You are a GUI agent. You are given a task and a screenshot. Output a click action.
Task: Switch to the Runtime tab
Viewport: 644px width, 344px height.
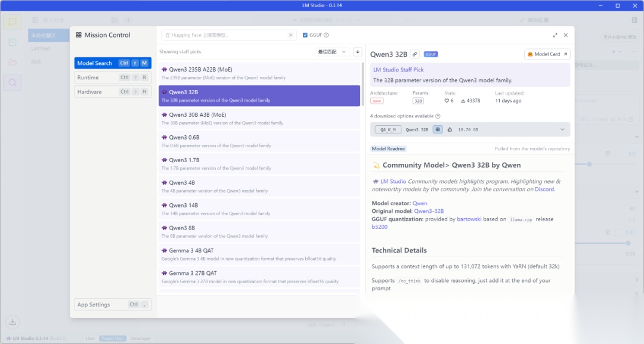[113, 77]
